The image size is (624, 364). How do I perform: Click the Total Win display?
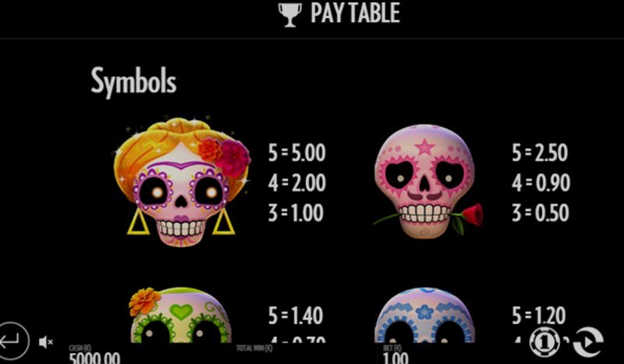click(255, 348)
